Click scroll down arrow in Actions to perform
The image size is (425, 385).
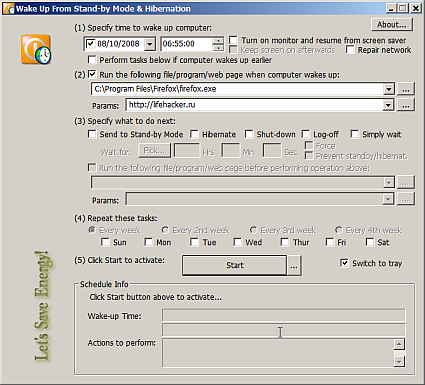[399, 361]
